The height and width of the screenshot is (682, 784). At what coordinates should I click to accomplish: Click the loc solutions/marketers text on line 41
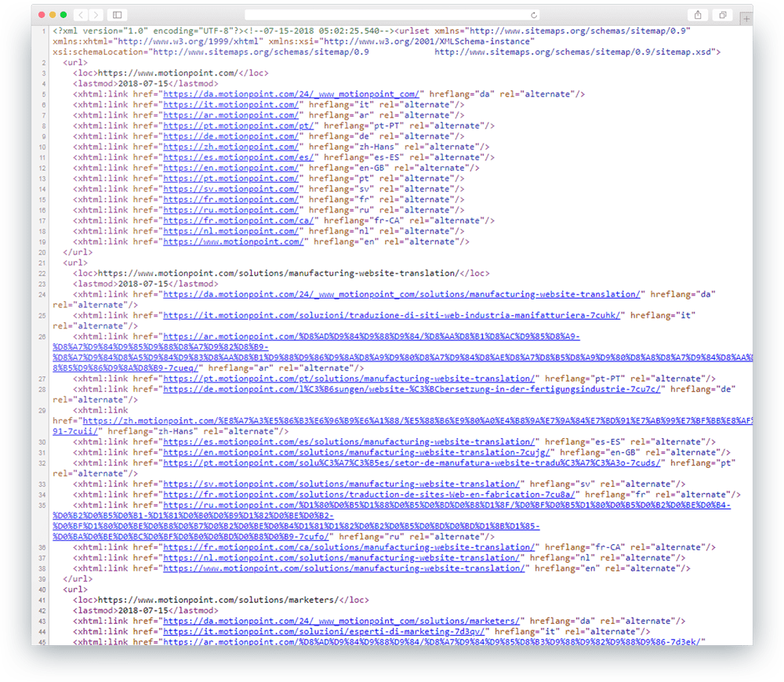tap(219, 600)
